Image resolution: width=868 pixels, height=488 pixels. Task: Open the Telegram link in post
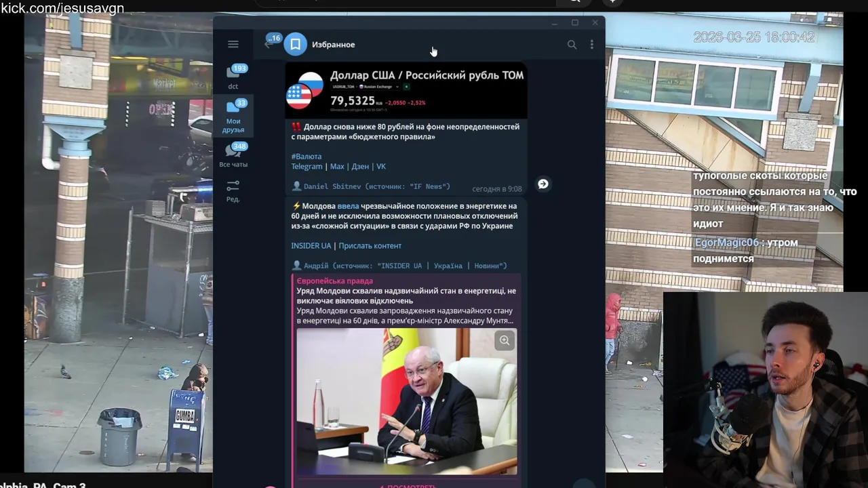pyautogui.click(x=307, y=167)
